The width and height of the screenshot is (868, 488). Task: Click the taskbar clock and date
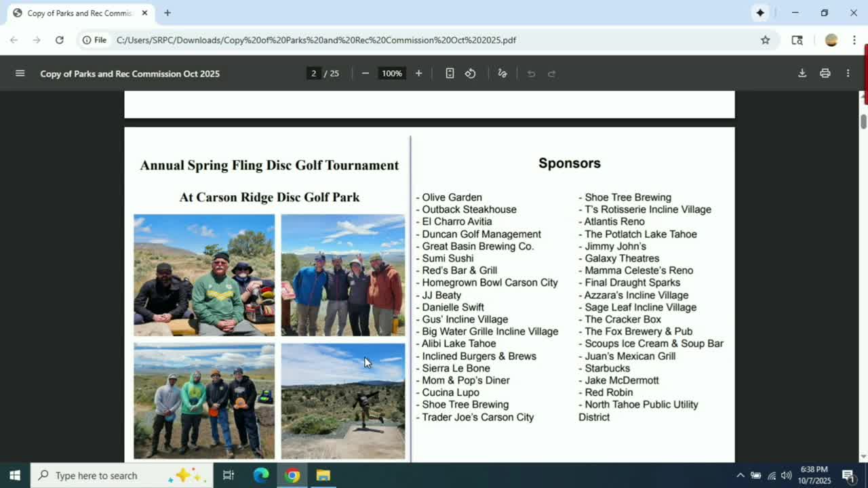[814, 475]
